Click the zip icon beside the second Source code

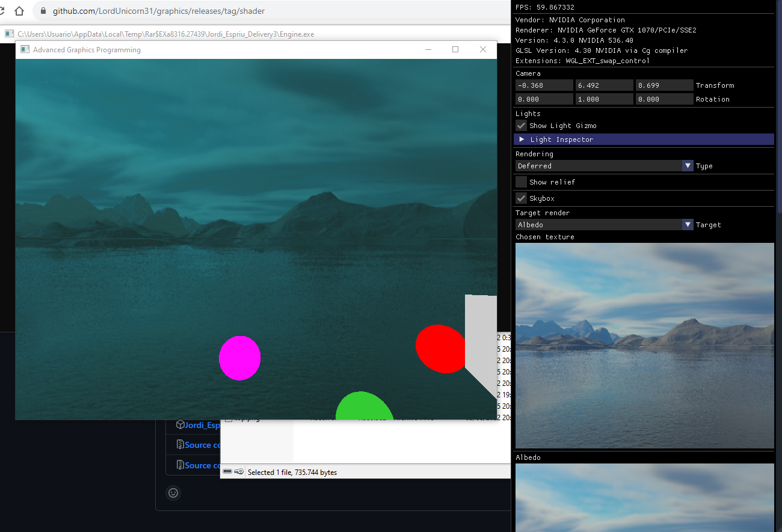(x=180, y=465)
